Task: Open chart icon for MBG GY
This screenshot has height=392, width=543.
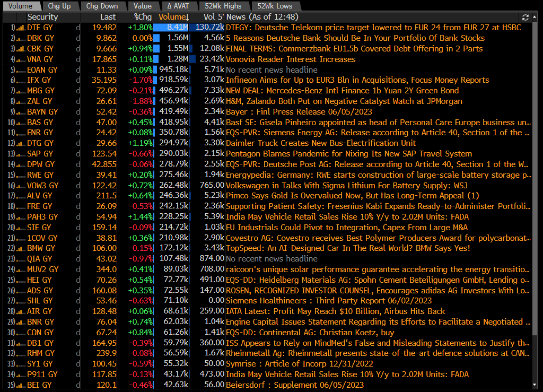Action: (x=21, y=91)
